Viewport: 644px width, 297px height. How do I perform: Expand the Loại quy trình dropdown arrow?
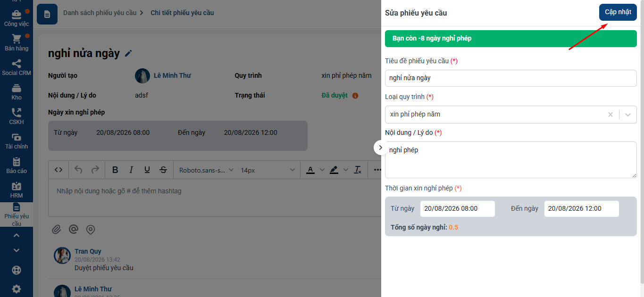pyautogui.click(x=628, y=115)
